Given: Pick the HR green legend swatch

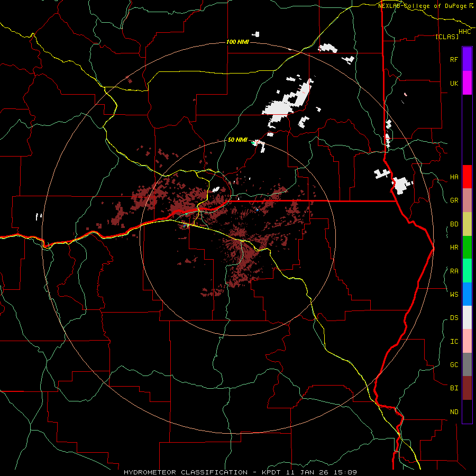Looking at the screenshot, I should (x=467, y=247).
